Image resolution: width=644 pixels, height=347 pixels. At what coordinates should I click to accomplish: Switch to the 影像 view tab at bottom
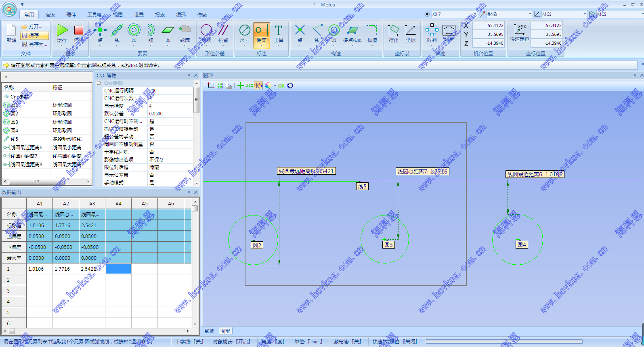(x=210, y=331)
